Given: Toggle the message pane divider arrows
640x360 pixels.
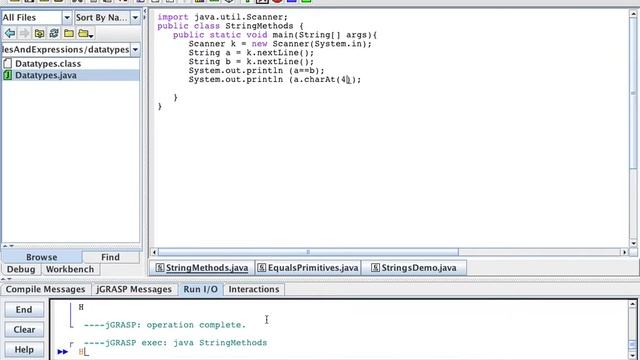Looking at the screenshot, I should coord(7,280).
